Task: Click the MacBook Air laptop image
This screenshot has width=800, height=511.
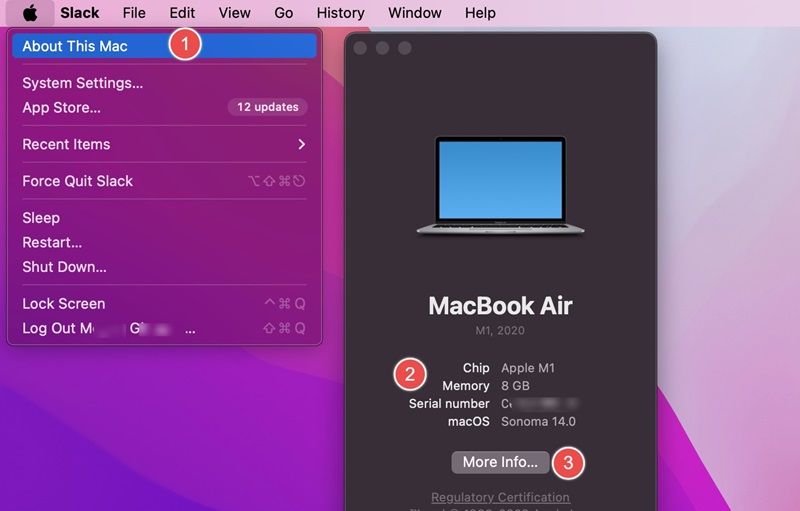Action: coord(500,185)
